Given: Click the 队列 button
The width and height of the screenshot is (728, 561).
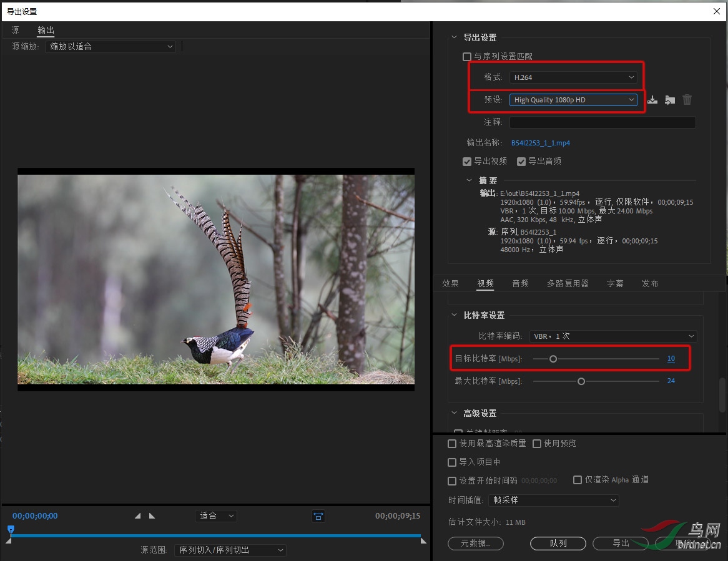Looking at the screenshot, I should (x=558, y=544).
